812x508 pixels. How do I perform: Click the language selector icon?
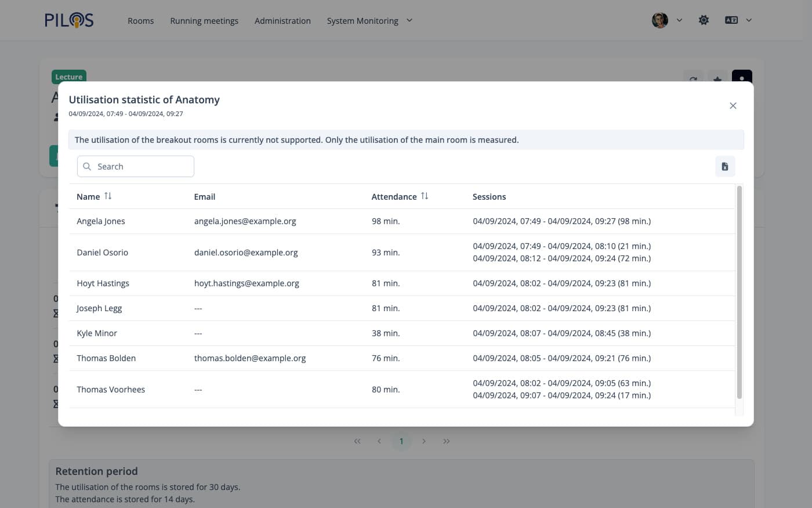click(x=731, y=20)
